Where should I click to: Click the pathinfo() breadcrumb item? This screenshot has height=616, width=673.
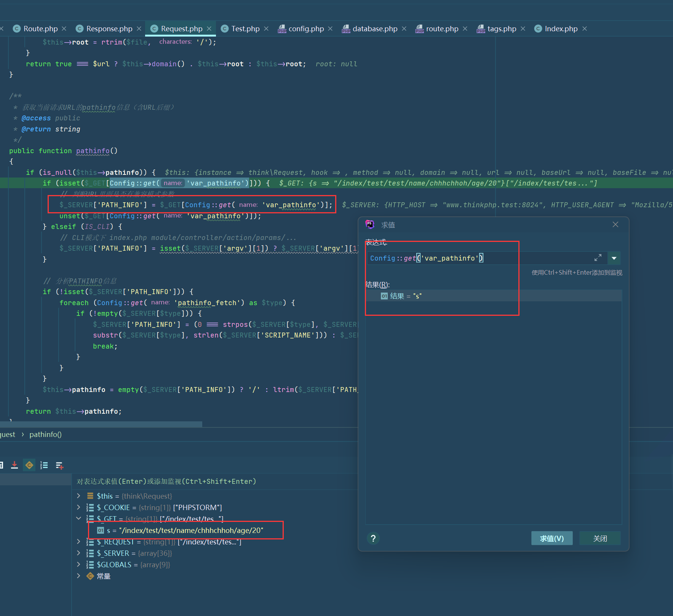45,434
